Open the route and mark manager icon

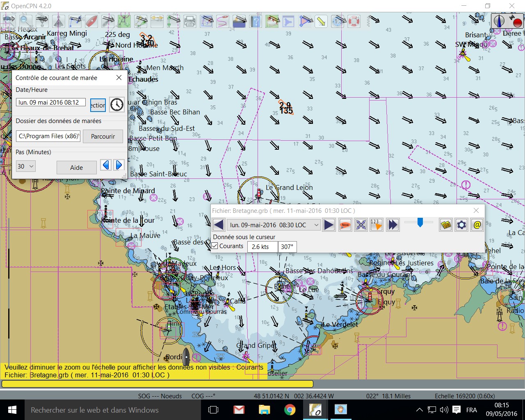pos(206,21)
